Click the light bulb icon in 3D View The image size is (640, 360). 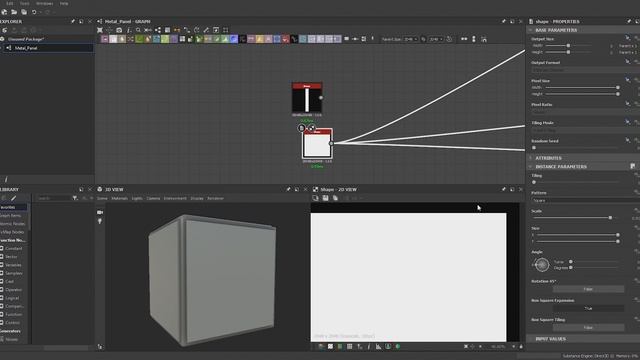(x=100, y=221)
